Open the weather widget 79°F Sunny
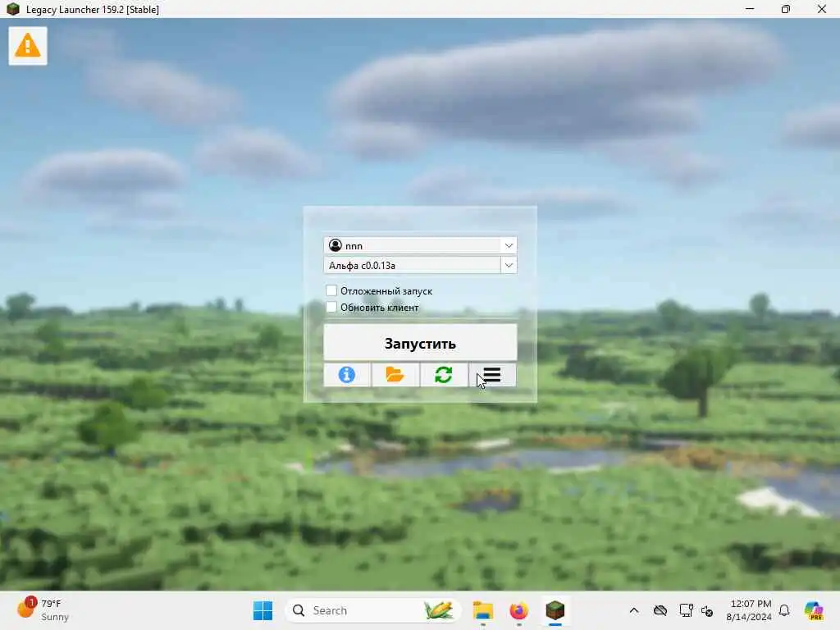This screenshot has width=840, height=630. pos(43,610)
